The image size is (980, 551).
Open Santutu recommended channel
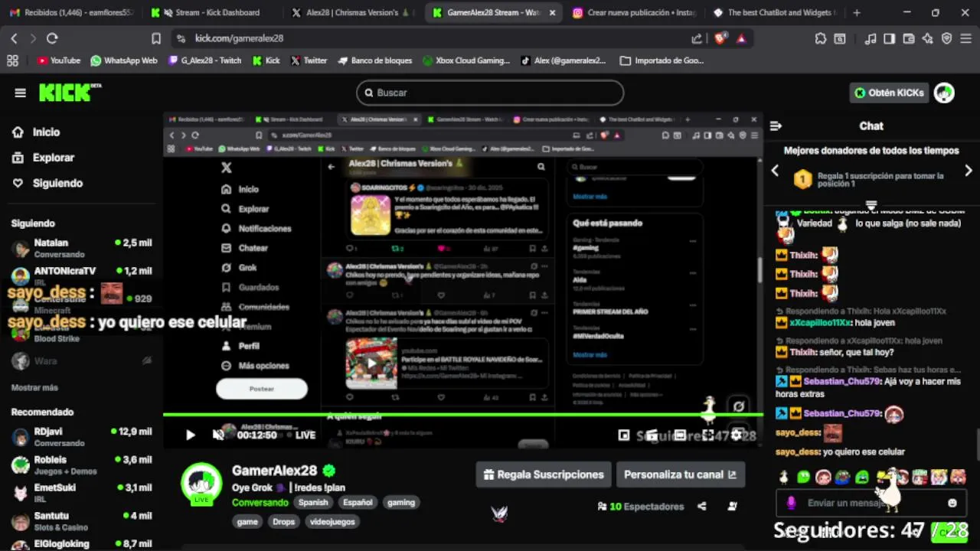[x=81, y=521]
